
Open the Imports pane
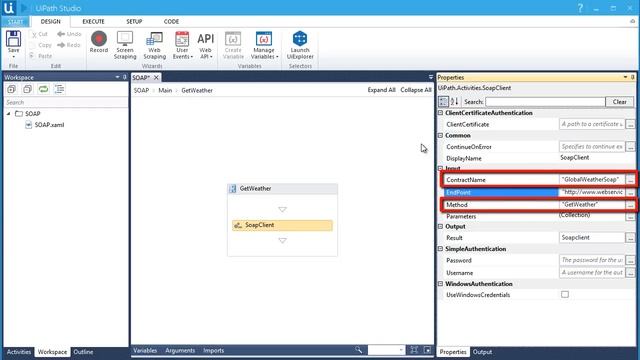(x=213, y=350)
